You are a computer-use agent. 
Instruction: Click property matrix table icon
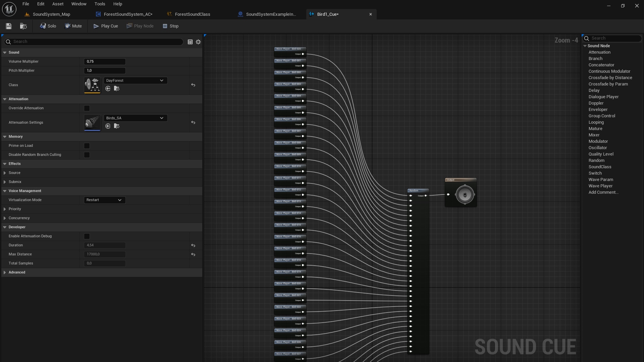[190, 42]
